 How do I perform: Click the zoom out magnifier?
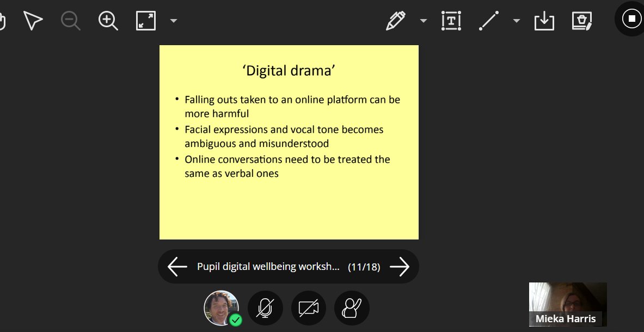[71, 21]
